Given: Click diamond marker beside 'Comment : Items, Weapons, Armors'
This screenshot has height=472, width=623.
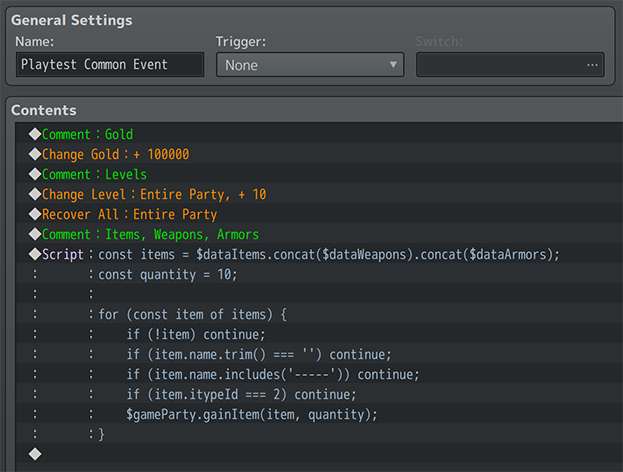Looking at the screenshot, I should 35,234.
